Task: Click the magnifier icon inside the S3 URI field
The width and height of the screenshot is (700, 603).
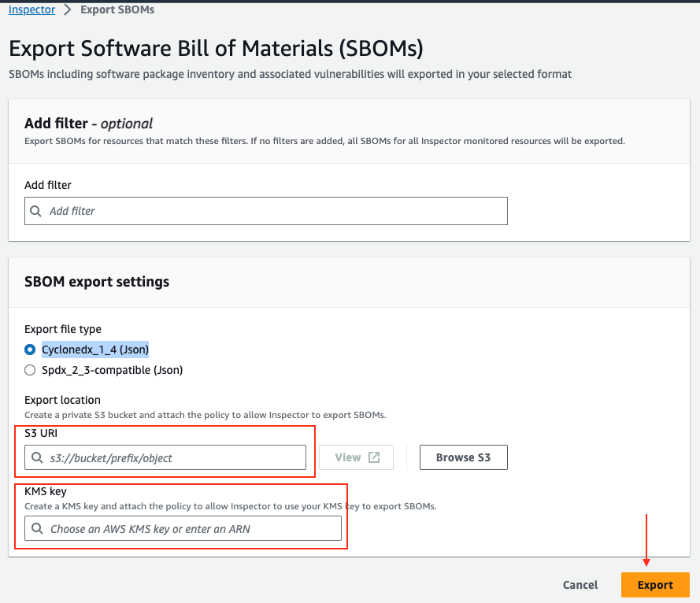Action: pos(37,457)
